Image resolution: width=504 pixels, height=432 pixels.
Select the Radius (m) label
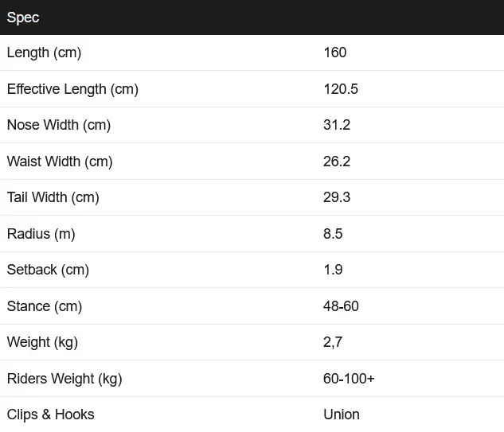tap(41, 234)
